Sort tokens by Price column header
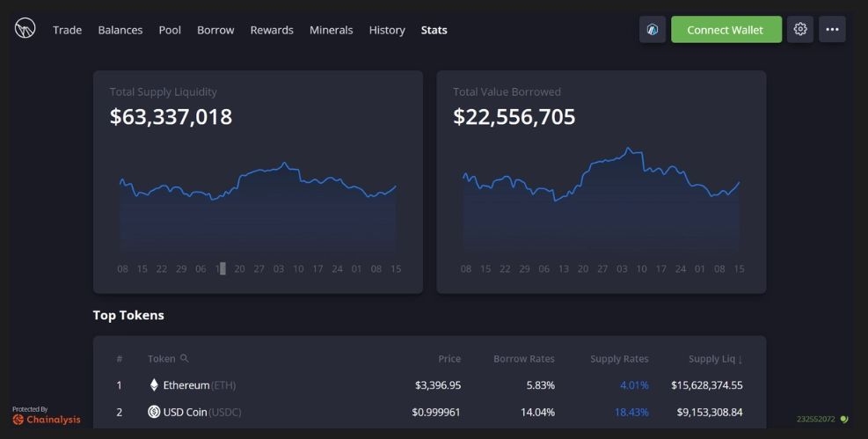Image resolution: width=868 pixels, height=439 pixels. point(449,359)
